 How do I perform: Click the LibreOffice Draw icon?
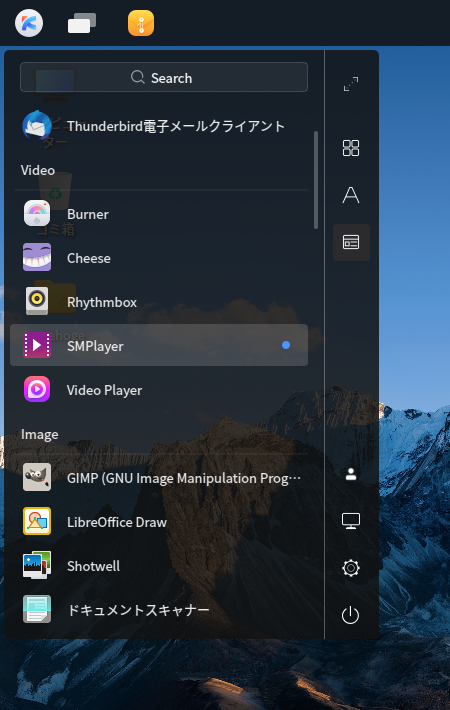point(37,521)
